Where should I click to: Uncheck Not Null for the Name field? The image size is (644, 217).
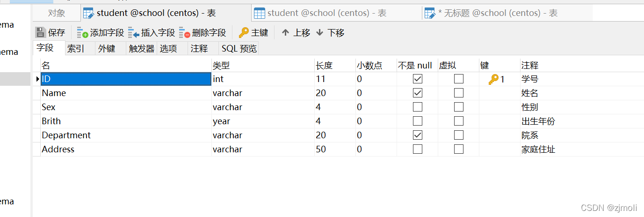[418, 93]
